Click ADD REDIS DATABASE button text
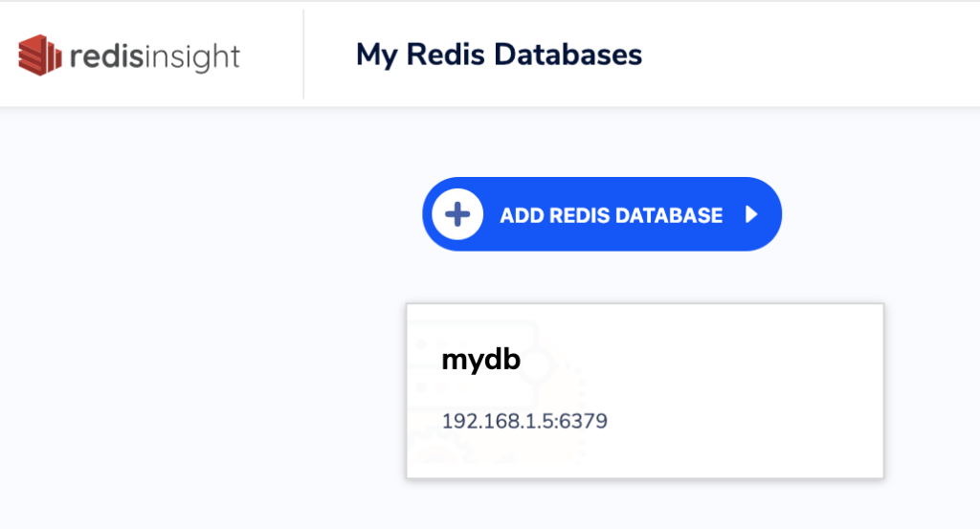The width and height of the screenshot is (980, 529). [612, 215]
